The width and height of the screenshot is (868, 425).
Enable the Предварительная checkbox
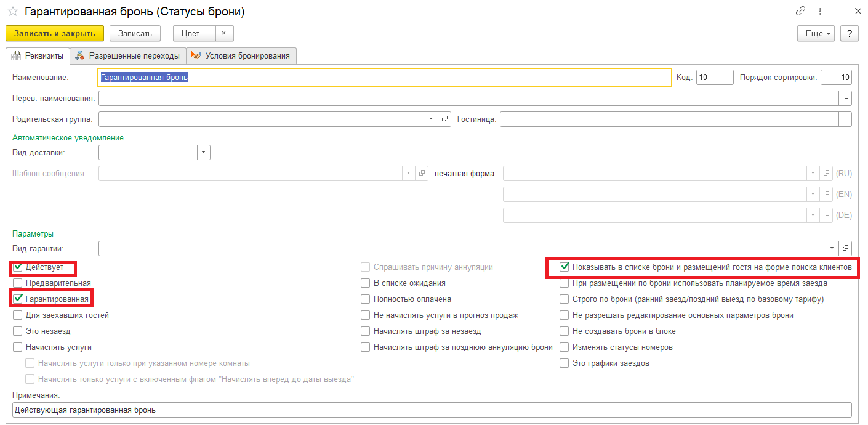pos(18,283)
